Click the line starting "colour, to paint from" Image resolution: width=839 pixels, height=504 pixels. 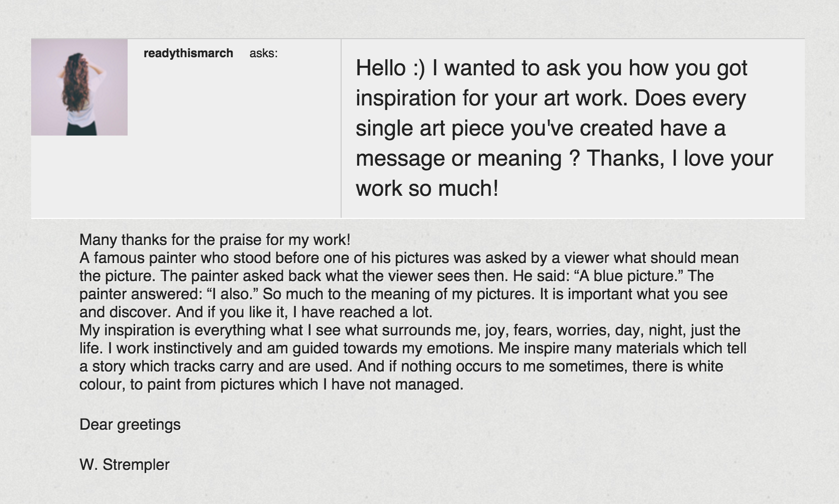point(271,385)
